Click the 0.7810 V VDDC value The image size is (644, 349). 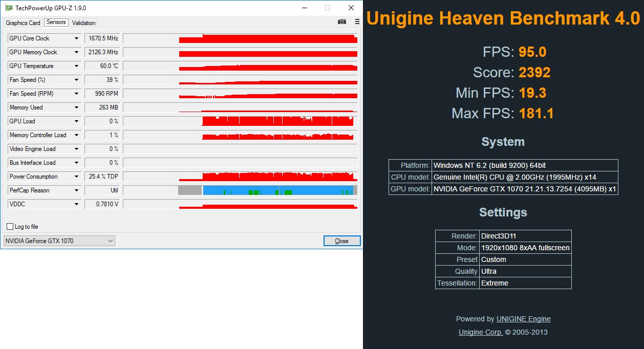(102, 204)
